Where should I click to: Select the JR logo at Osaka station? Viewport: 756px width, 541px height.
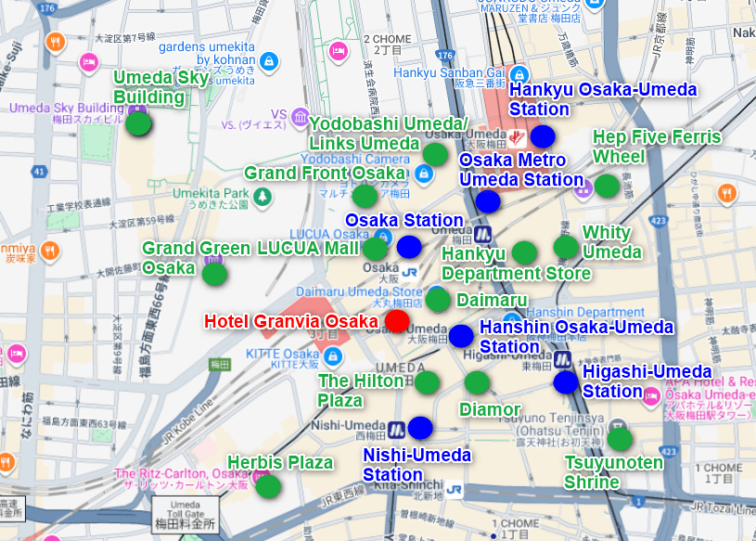coord(409,273)
